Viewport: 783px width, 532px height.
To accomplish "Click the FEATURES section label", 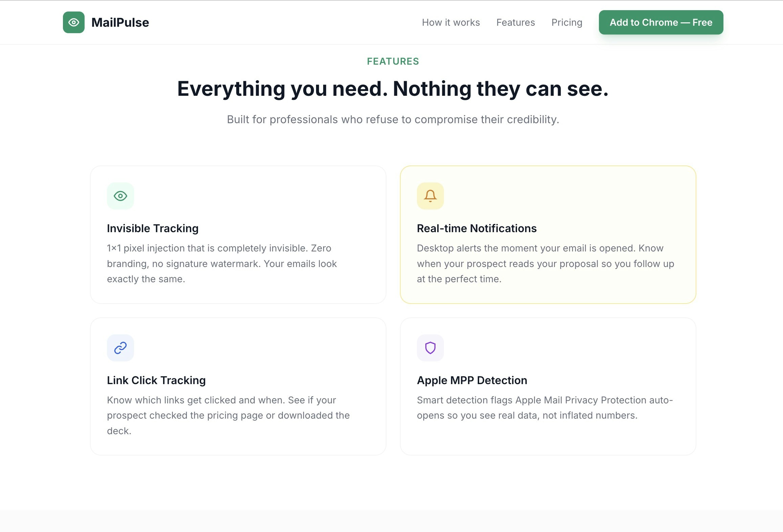I will 393,61.
